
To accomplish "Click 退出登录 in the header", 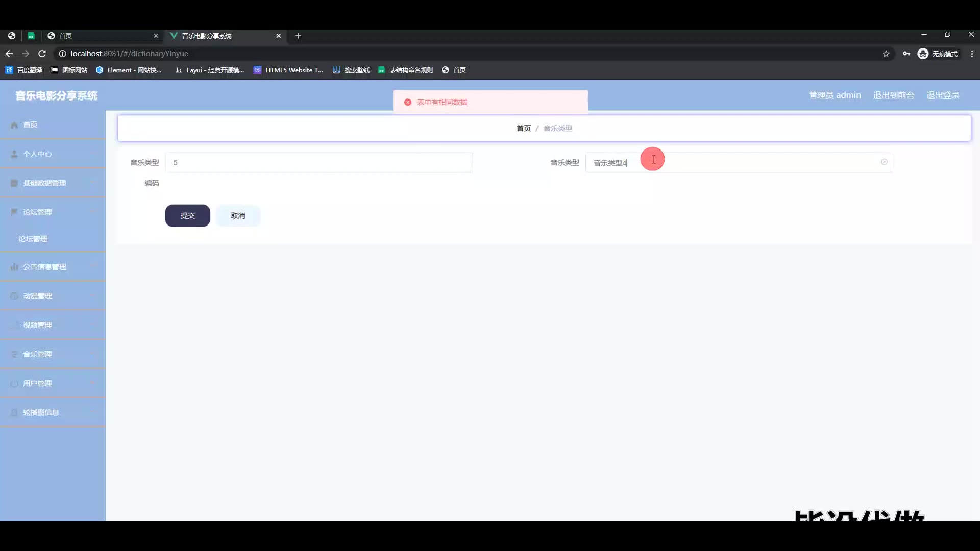I will click(943, 95).
